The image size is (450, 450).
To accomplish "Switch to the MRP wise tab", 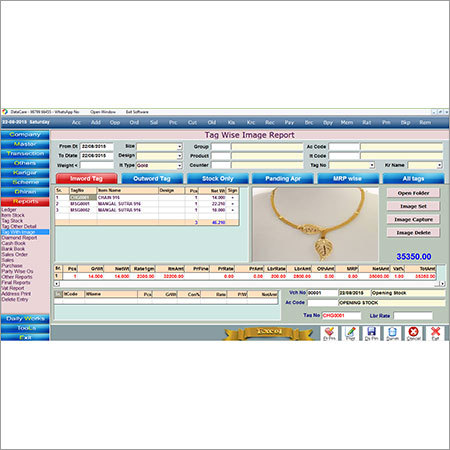I will point(348,179).
